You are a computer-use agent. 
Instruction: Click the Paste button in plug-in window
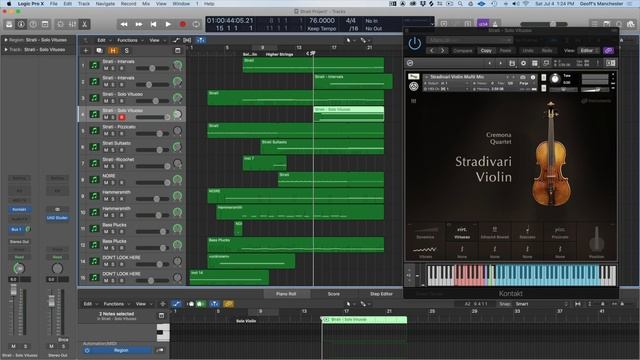click(x=505, y=51)
